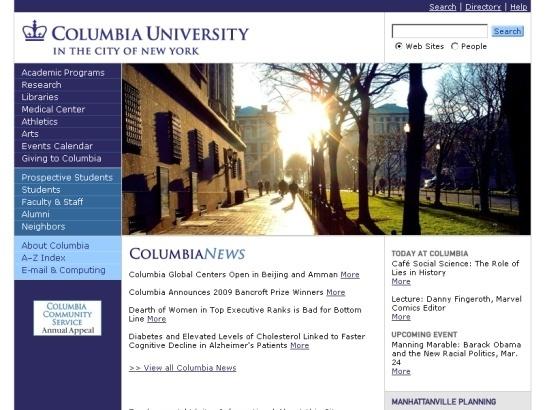Image resolution: width=545 pixels, height=410 pixels.
Task: Click the Columbia University wordmark text
Action: pyautogui.click(x=150, y=34)
